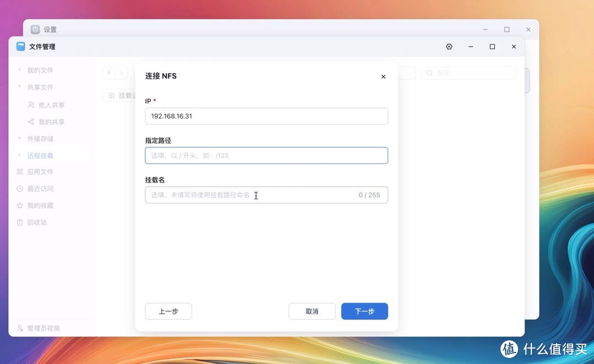Click the search box in file manager

468,73
